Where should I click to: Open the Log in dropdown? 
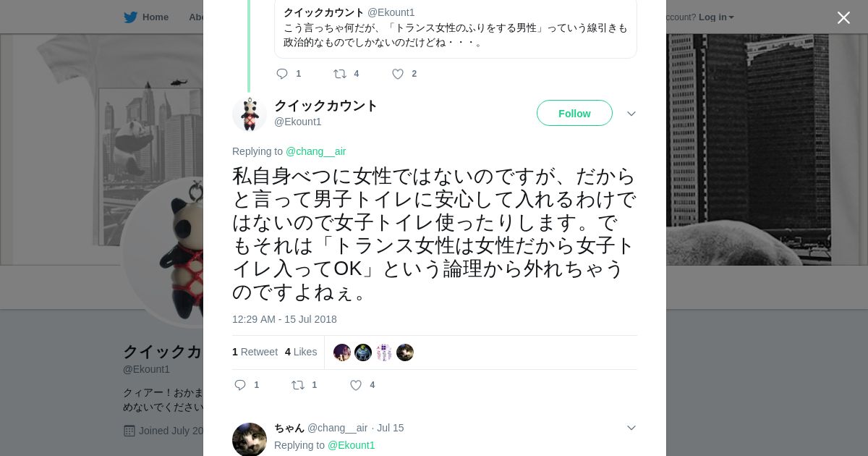coord(716,17)
